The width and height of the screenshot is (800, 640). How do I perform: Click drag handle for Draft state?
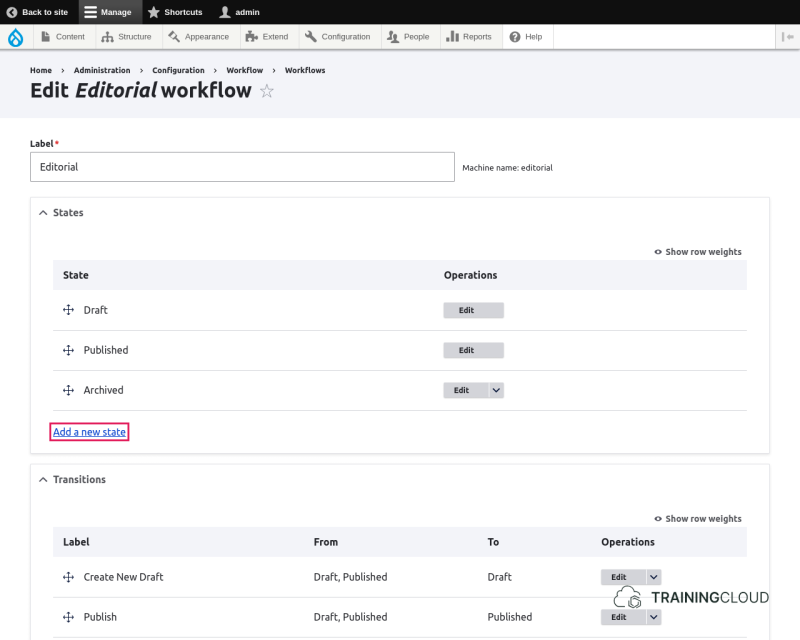(68, 310)
